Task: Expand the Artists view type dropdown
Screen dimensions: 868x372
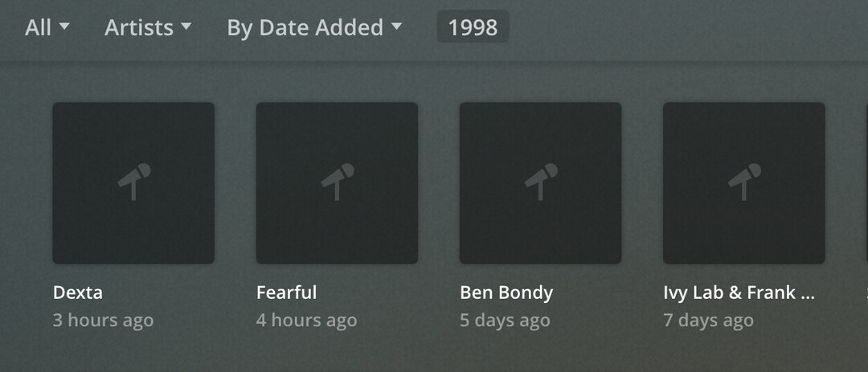Action: (148, 27)
